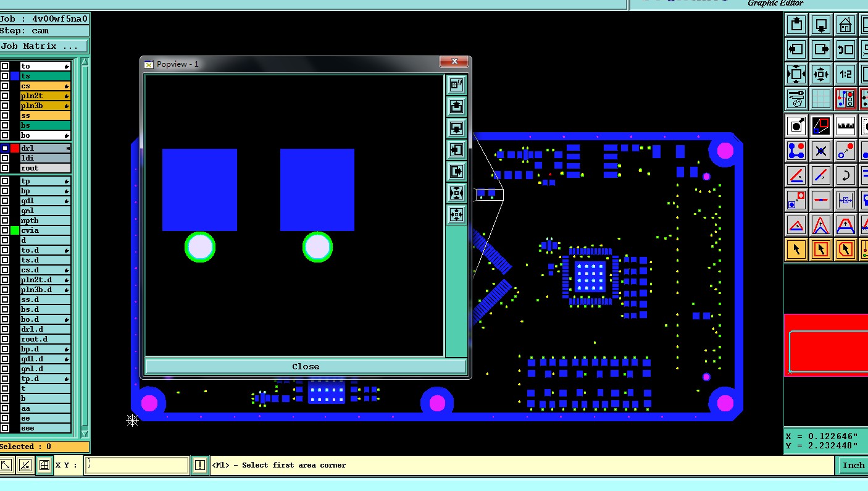Click the snap grid icon at bottom left

coord(44,465)
